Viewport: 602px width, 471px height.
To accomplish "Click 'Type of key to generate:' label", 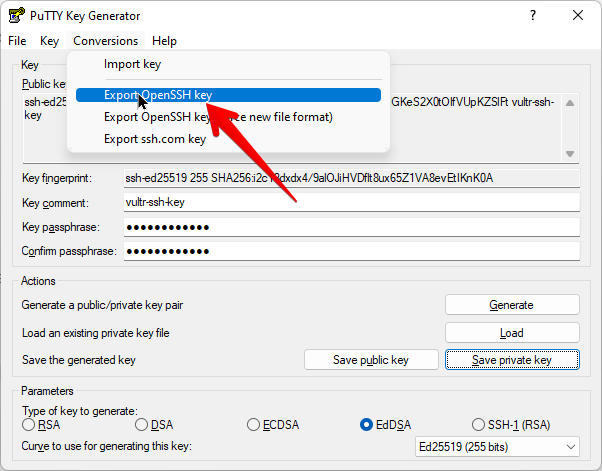I will (79, 411).
